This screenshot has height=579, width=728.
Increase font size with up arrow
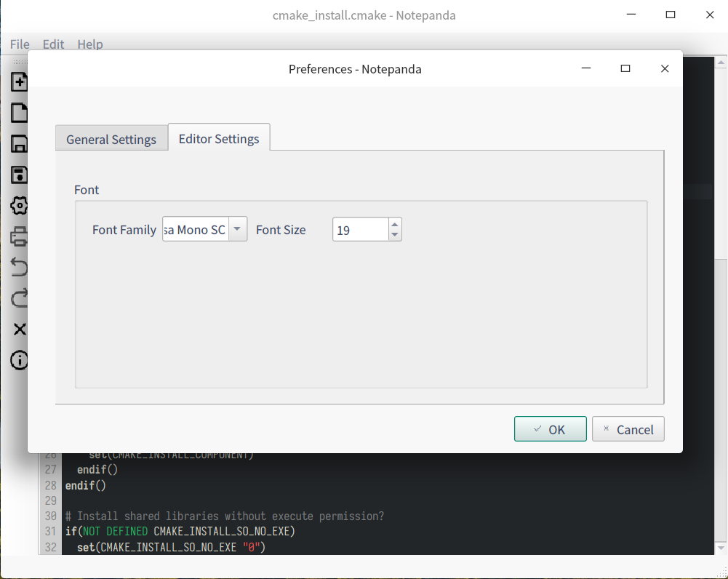click(x=394, y=224)
